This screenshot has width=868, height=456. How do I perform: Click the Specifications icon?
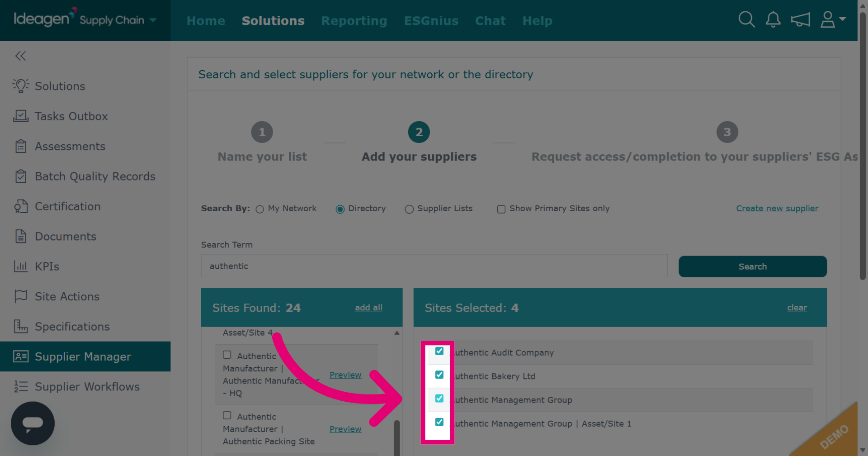(x=20, y=326)
